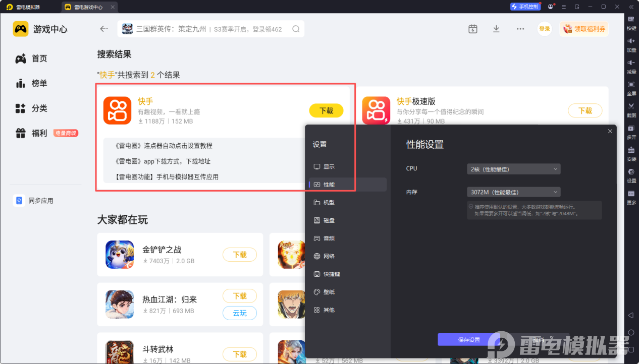Viewport: 639px width, 364px height.
Task: Open 首页 in game center sidebar
Action: 31,58
